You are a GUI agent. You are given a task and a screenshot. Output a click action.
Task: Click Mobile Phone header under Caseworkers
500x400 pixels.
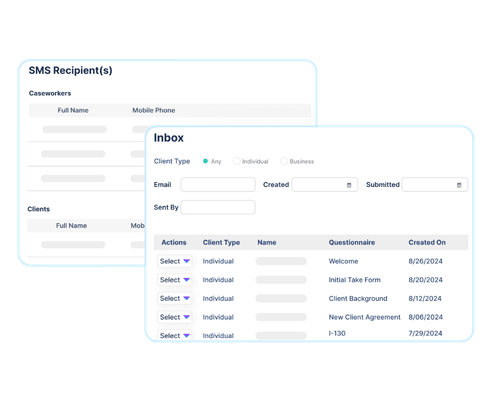[154, 110]
